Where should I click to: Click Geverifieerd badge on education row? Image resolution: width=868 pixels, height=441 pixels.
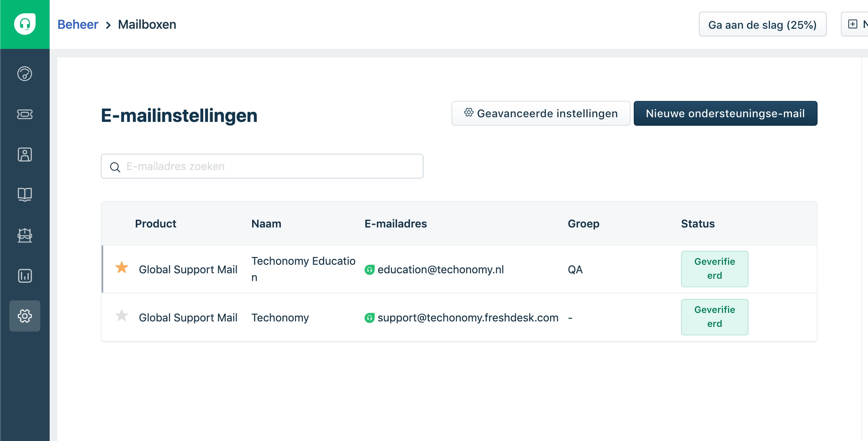pos(714,269)
